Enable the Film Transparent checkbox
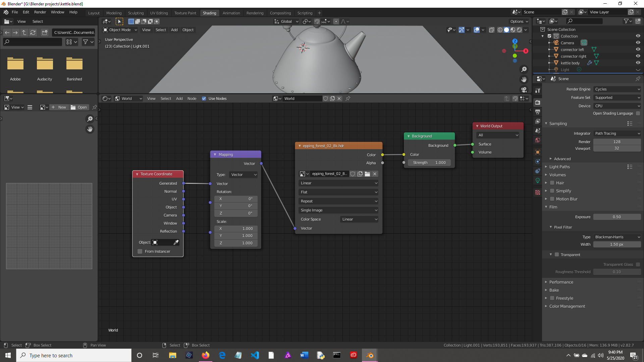 557,255
